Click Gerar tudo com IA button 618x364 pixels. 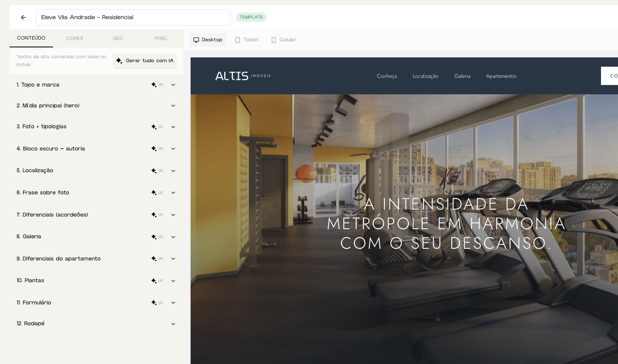[145, 61]
